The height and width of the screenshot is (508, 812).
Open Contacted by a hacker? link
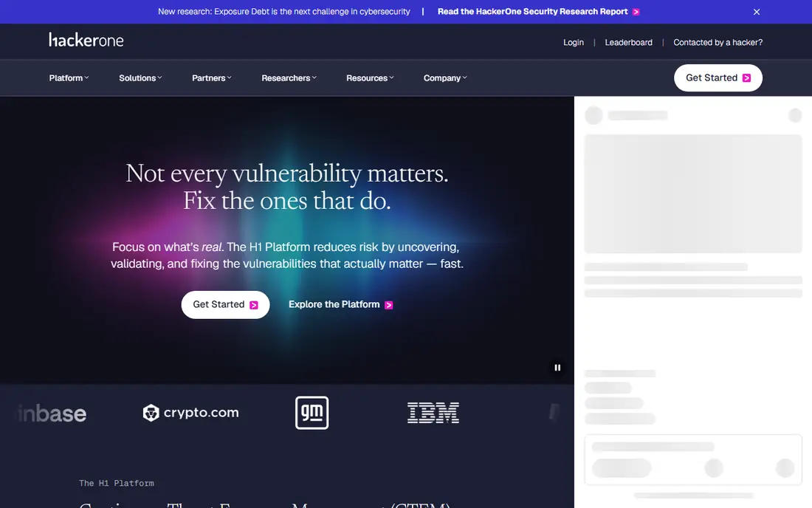718,43
